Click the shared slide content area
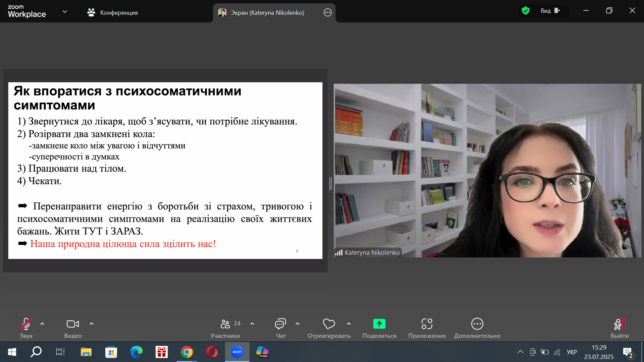This screenshot has height=362, width=644. point(165,171)
